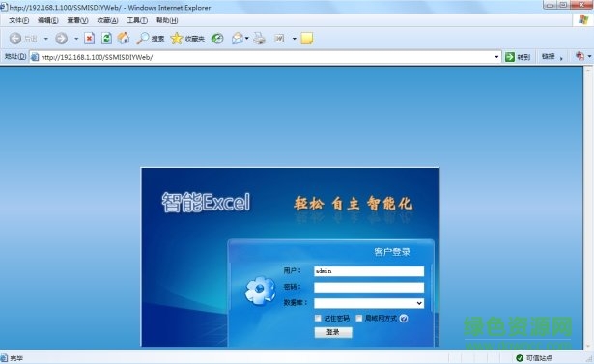Open the 数据库 database dropdown
Viewport: 594px width, 364px height.
[369, 303]
